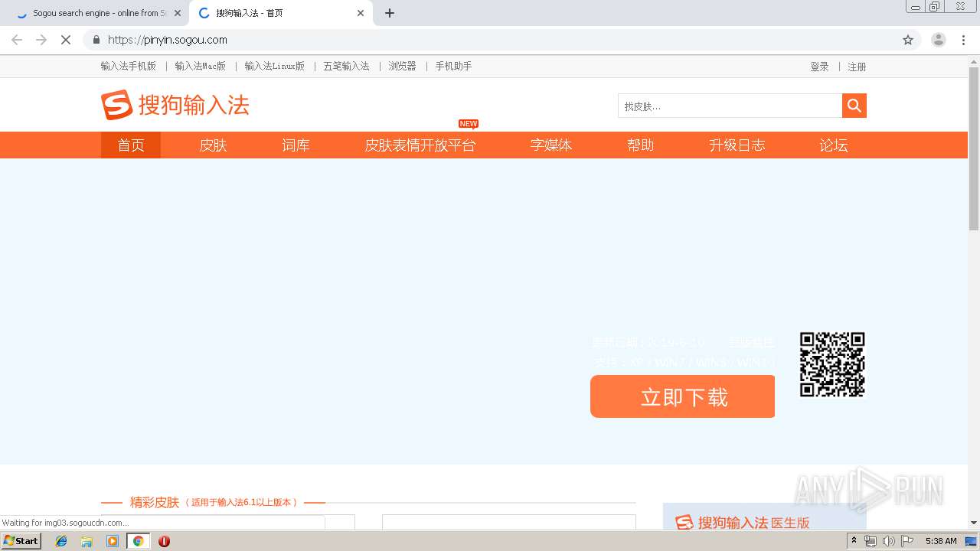Screen dimensions: 980x551
Task: Open file explorer folder in taskbar
Action: pyautogui.click(x=87, y=541)
